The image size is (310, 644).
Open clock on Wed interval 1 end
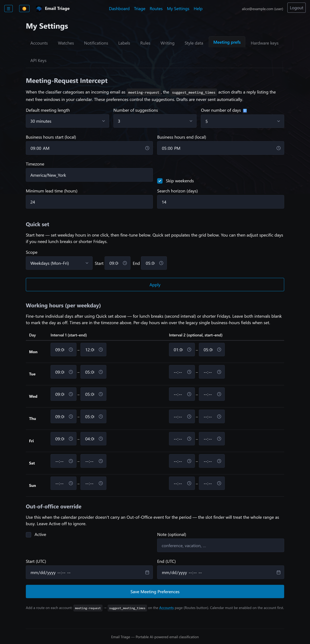(101, 394)
